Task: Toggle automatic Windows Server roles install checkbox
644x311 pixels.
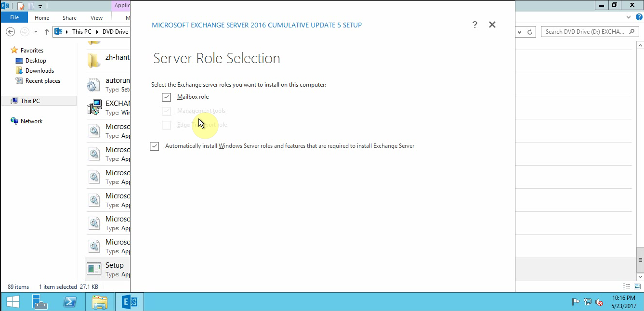Action: click(x=155, y=146)
